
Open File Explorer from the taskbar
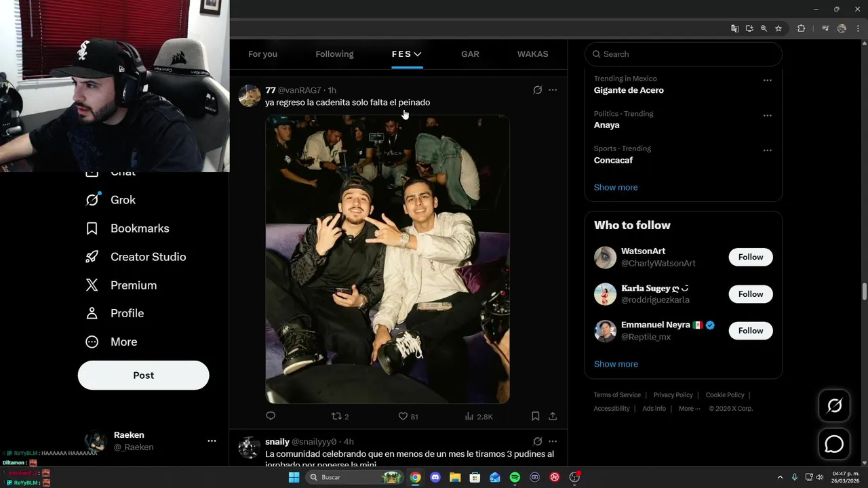point(455,477)
